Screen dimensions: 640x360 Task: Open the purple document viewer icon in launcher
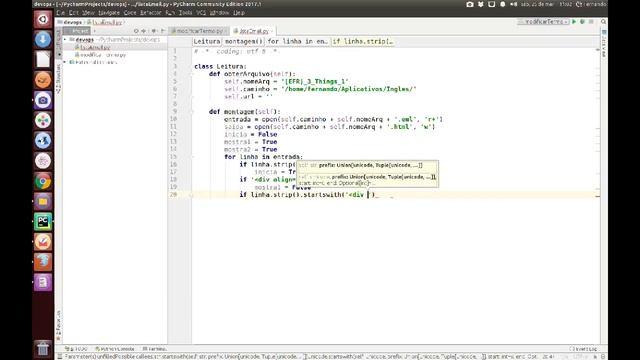pos(43,282)
